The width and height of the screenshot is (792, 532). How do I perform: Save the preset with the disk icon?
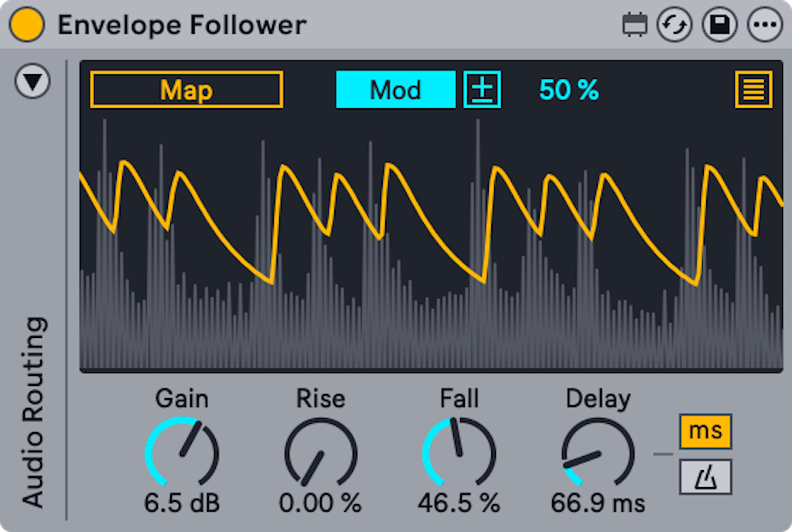(720, 25)
